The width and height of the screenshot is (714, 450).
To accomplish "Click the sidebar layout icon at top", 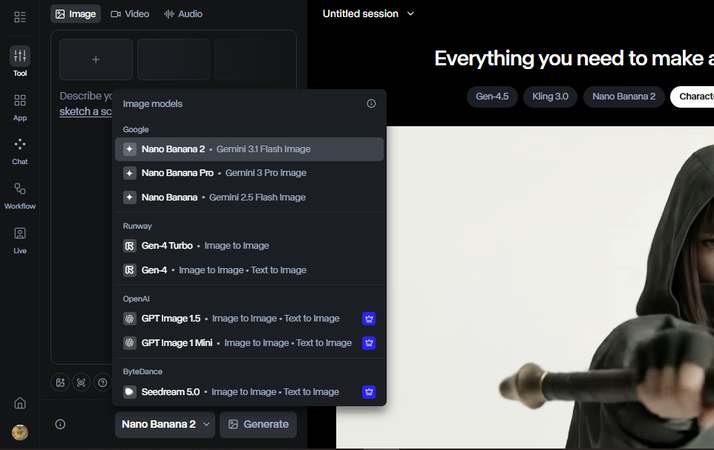I will (20, 17).
